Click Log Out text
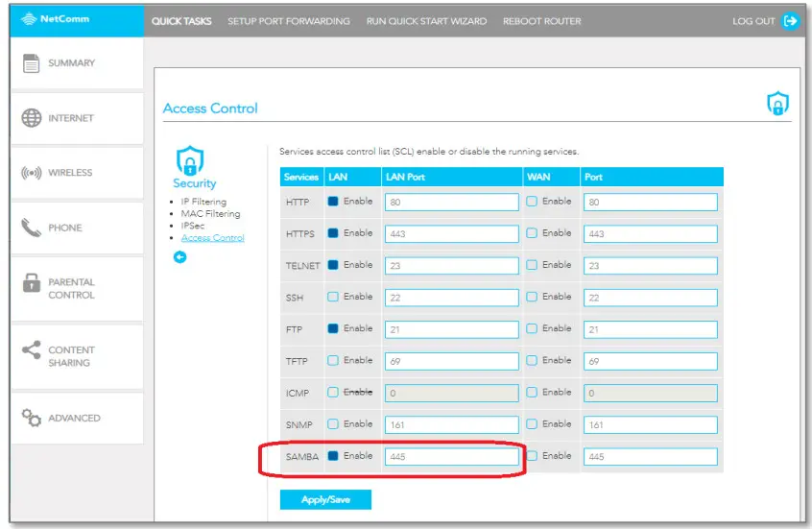This screenshot has height=529, width=812. point(753,21)
